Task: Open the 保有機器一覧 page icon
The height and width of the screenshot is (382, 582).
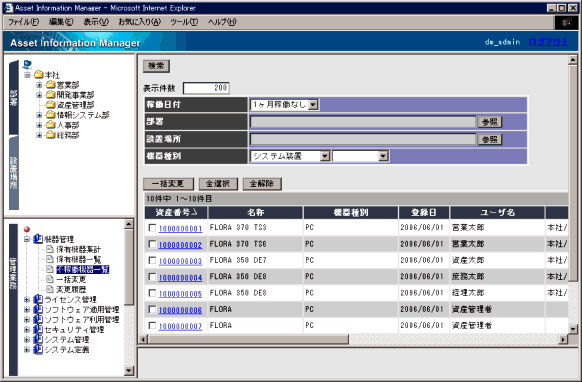Action: coord(50,259)
